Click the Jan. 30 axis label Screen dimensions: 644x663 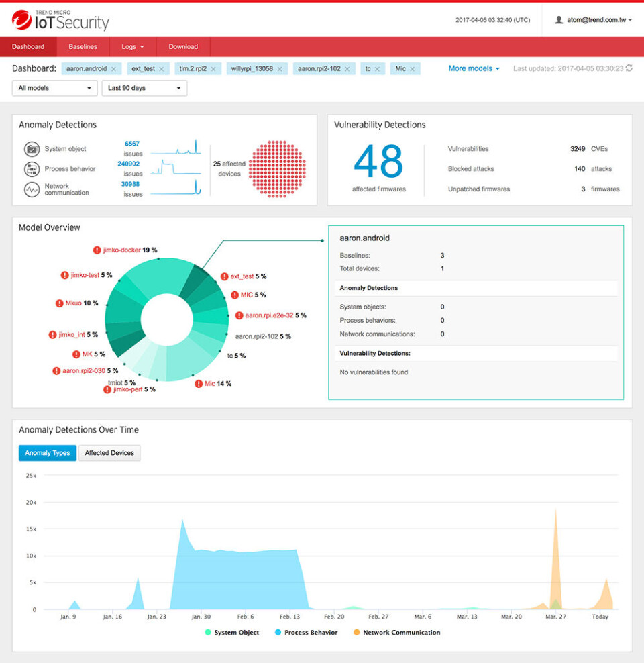[x=201, y=617]
